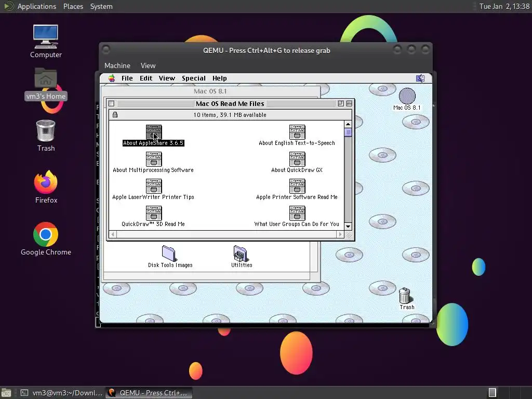532x399 pixels.
Task: Click the Read Me window zoom box
Action: 341,103
